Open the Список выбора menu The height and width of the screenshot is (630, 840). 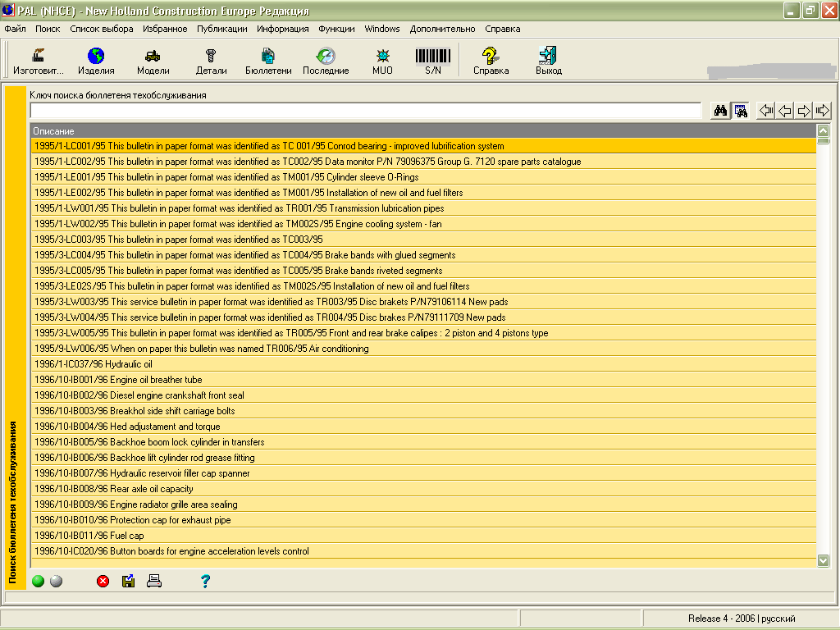pyautogui.click(x=101, y=29)
